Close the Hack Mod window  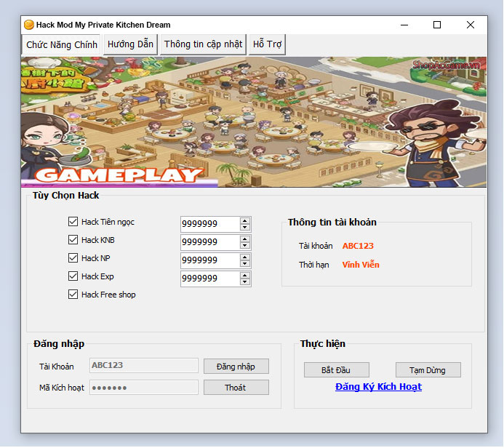pyautogui.click(x=471, y=25)
